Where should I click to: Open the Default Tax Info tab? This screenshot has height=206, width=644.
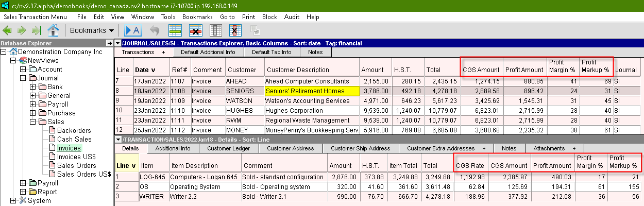[272, 52]
